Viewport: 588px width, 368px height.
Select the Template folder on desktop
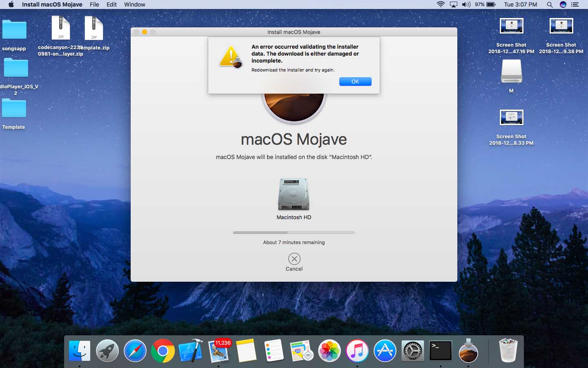tap(14, 109)
